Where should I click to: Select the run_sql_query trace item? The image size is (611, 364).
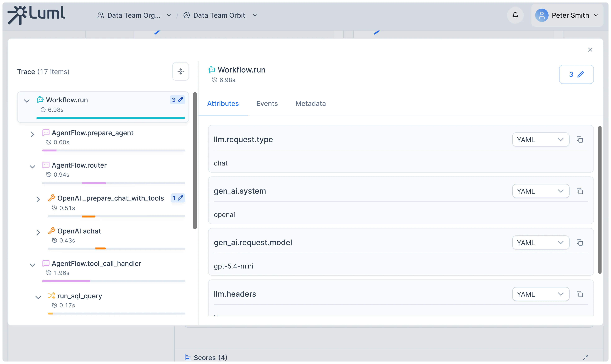pyautogui.click(x=80, y=296)
